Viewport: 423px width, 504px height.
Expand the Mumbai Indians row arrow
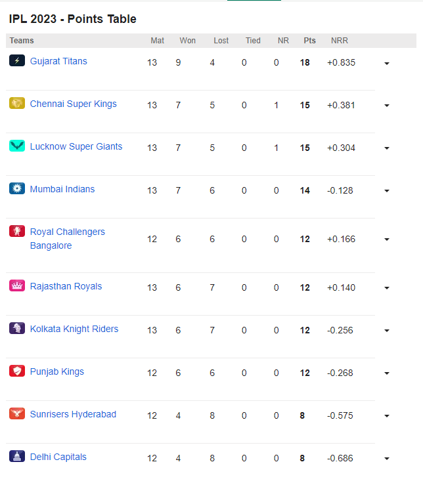click(x=387, y=191)
